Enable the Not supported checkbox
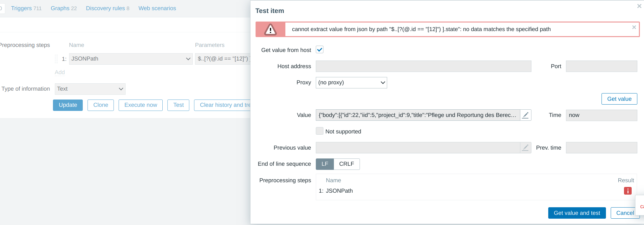644x225 pixels. point(320,131)
